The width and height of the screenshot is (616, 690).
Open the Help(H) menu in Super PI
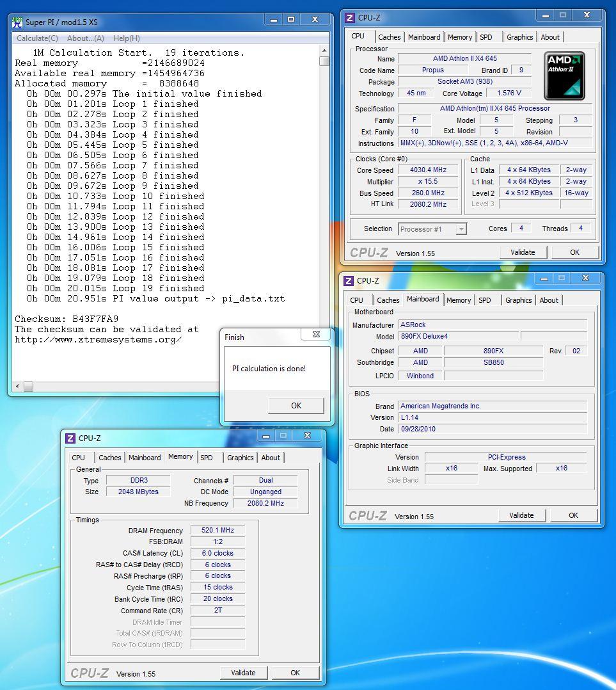click(127, 38)
